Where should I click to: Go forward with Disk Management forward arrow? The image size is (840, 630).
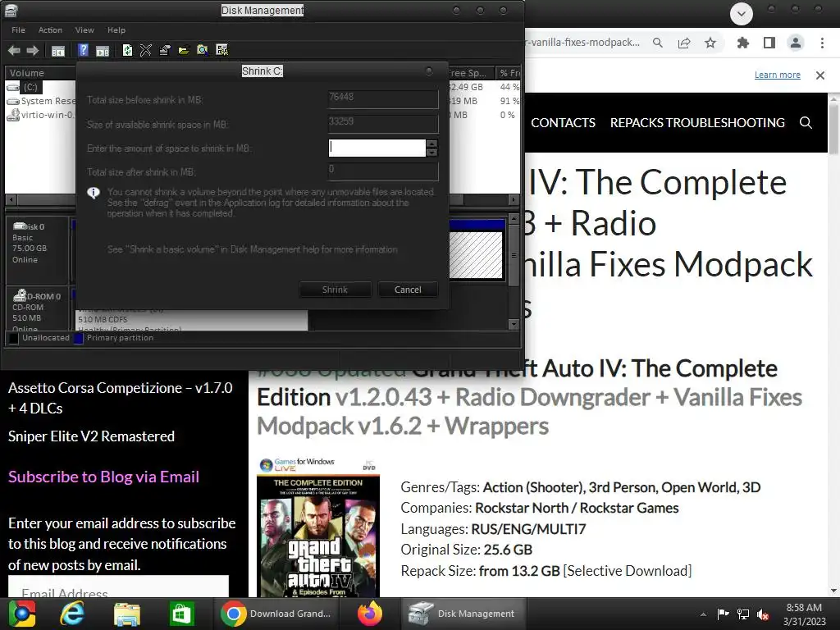coord(33,50)
